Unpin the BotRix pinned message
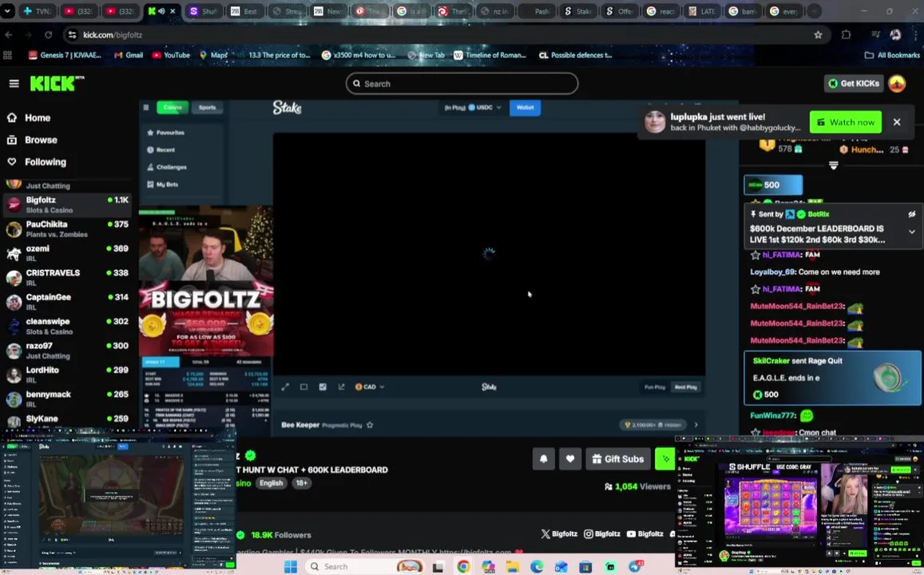This screenshot has height=575, width=924. [x=911, y=215]
